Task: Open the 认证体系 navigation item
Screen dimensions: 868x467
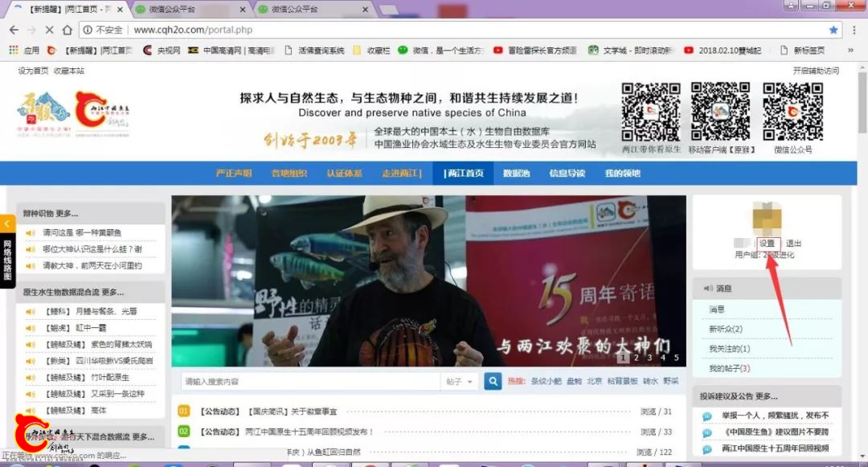Action: tap(344, 173)
